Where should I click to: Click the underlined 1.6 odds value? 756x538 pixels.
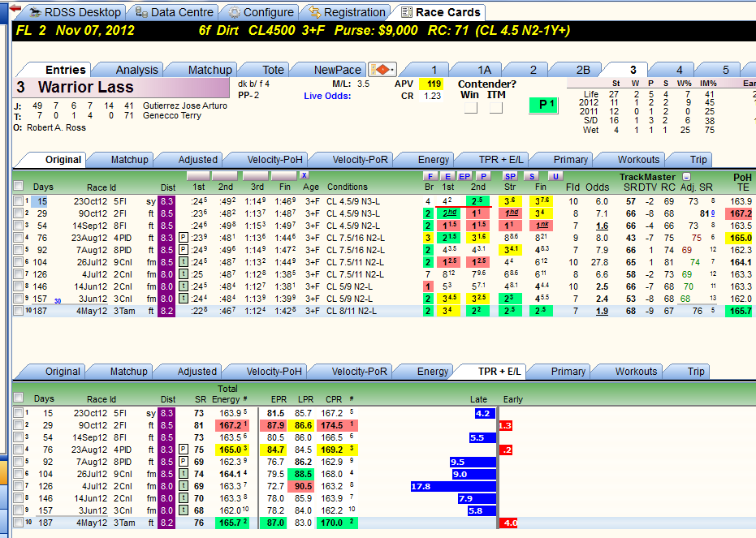tap(601, 226)
